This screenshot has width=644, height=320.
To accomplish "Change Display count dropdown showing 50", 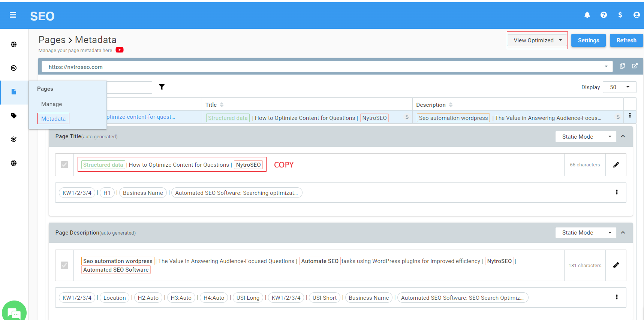I will click(619, 87).
